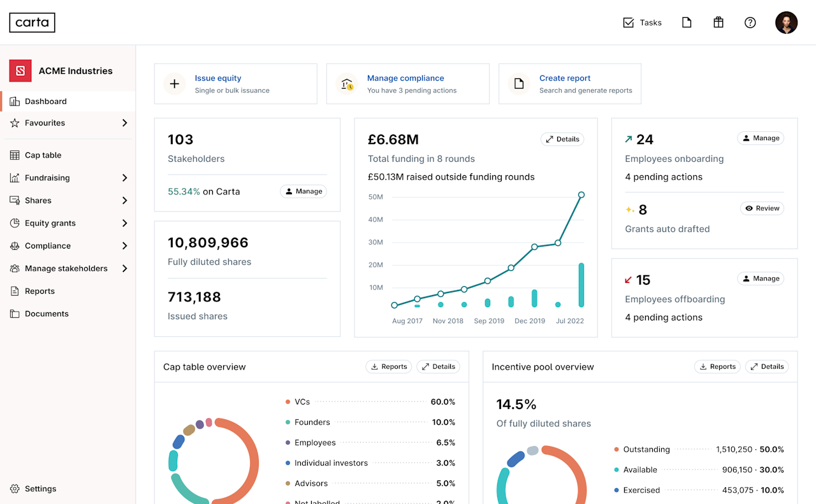Click the plus icon for Issue equity

(175, 83)
